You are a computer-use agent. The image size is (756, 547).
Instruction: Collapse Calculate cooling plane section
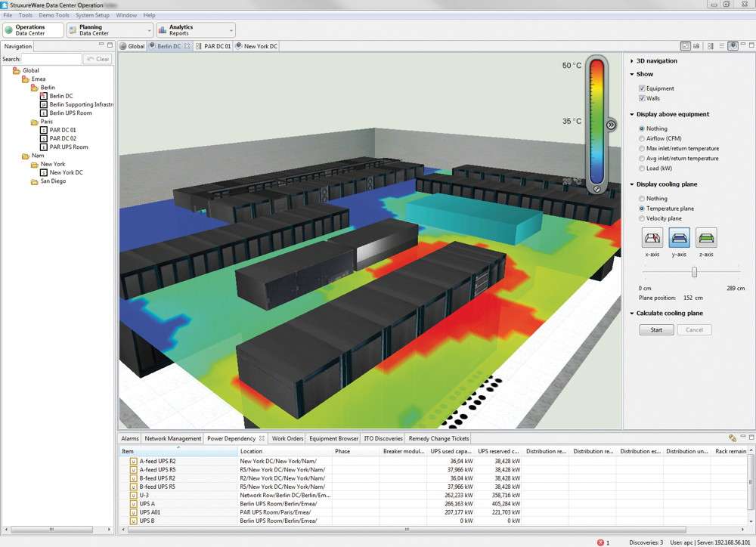pos(631,314)
